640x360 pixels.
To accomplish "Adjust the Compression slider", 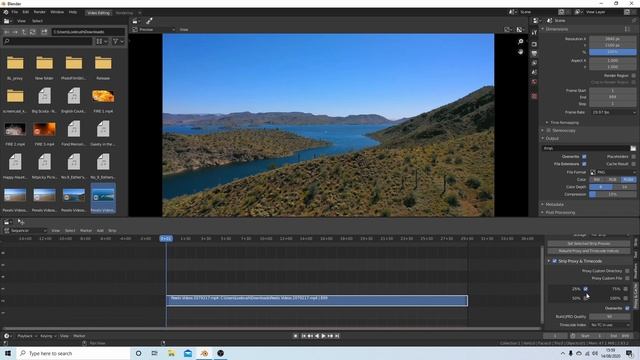I will click(612, 194).
